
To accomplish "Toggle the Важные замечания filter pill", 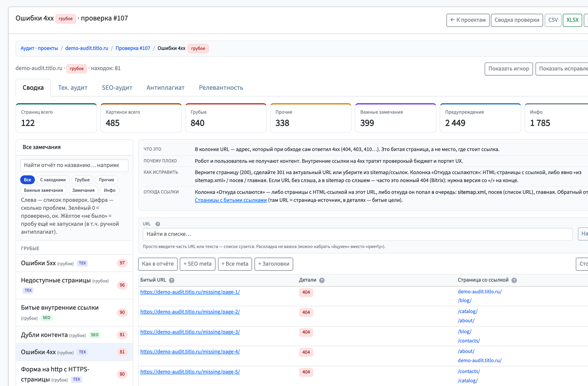I will pyautogui.click(x=43, y=190).
